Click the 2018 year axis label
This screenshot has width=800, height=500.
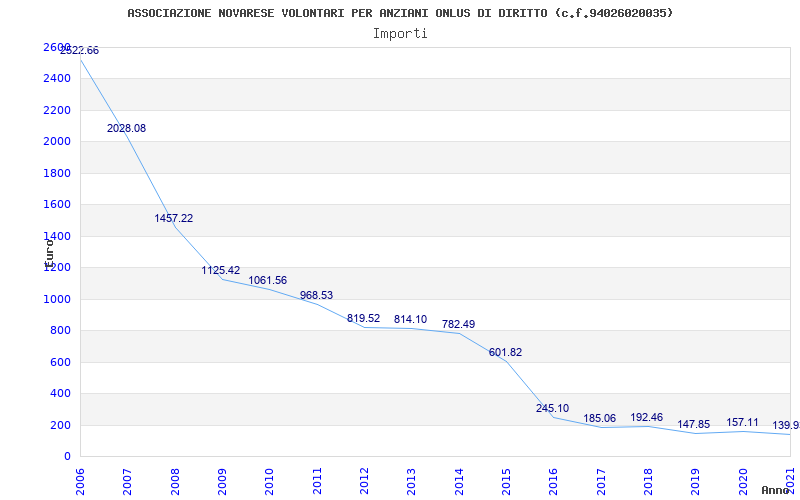click(x=648, y=482)
